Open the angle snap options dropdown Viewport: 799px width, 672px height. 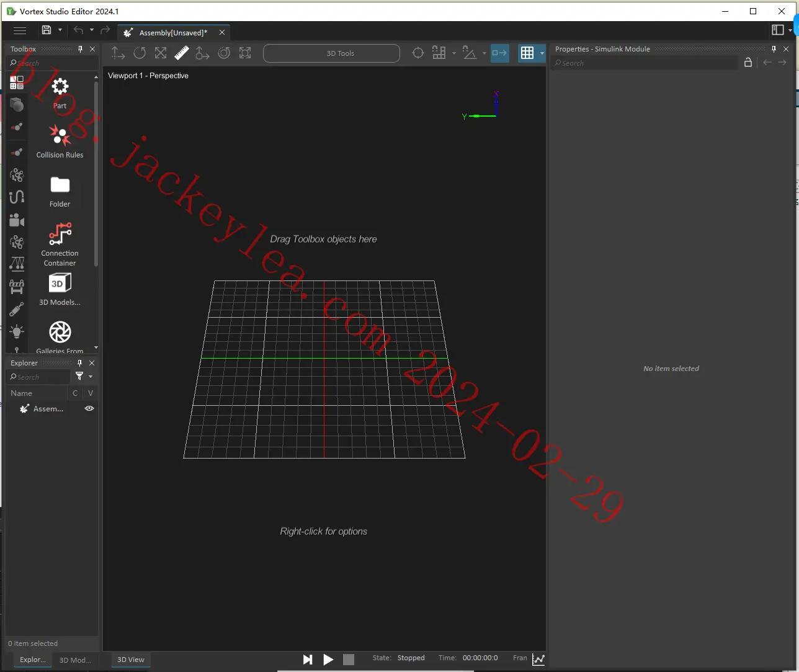(x=484, y=53)
